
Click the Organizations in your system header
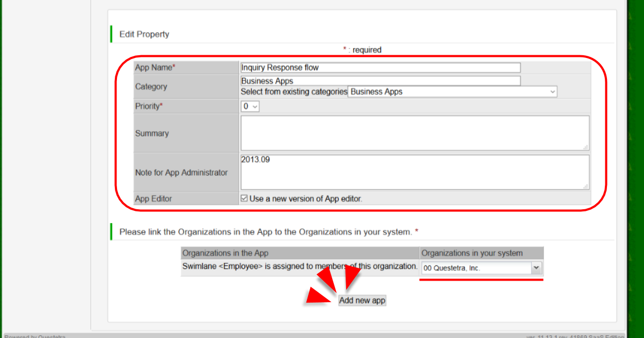pos(472,253)
